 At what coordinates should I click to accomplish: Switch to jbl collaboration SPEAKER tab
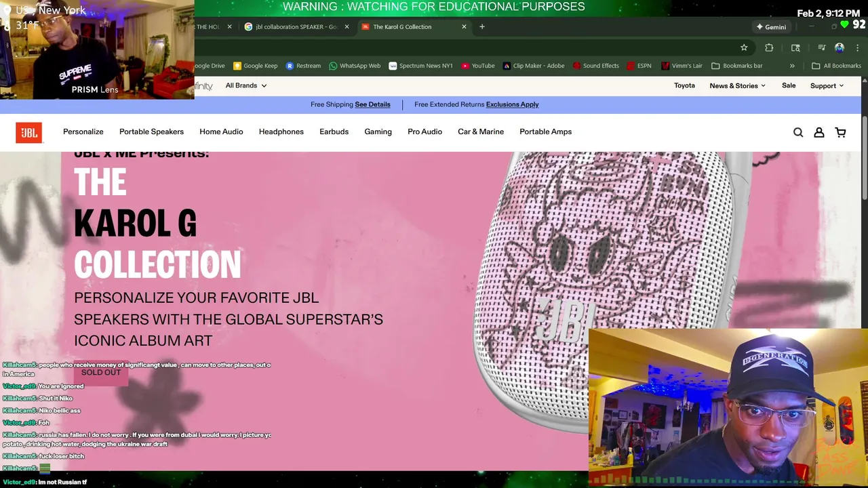pos(296,26)
